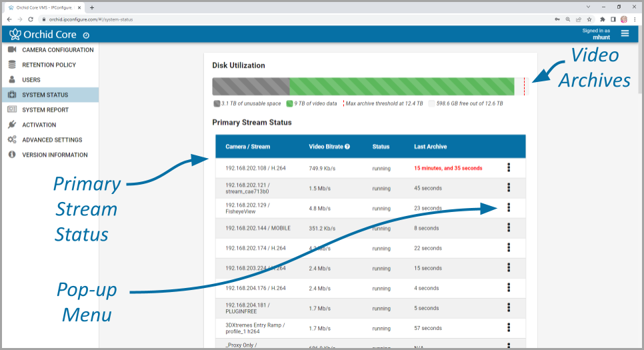Viewport: 644px width, 350px height.
Task: Click the medkit icon beside System Status
Action: [x=12, y=95]
